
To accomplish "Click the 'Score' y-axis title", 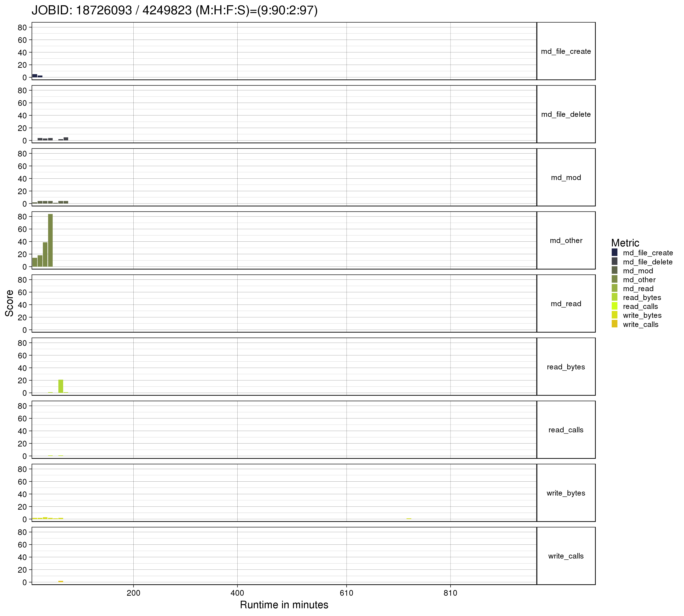I will tap(10, 303).
